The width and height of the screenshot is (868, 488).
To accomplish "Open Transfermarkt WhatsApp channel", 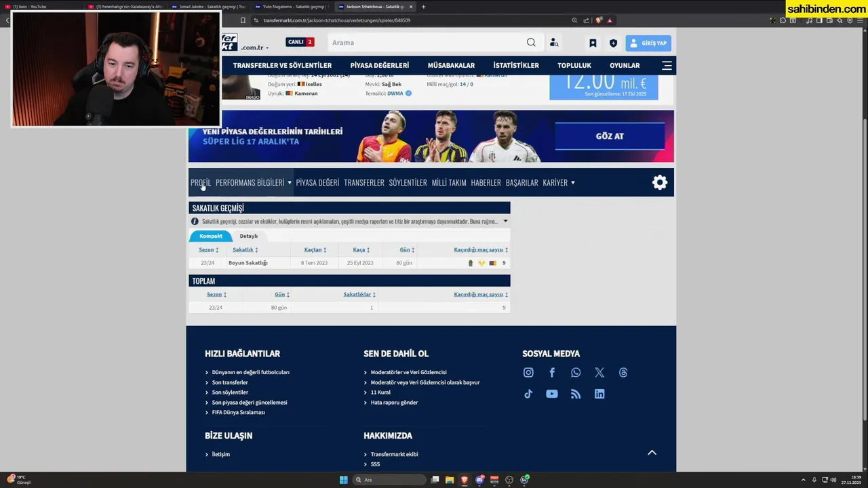I will 576,373.
